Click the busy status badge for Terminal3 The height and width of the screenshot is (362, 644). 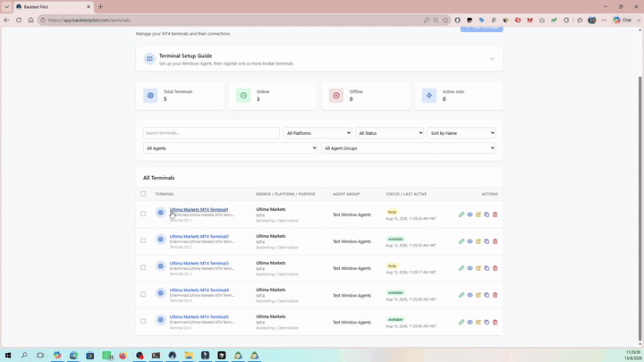pos(393,266)
